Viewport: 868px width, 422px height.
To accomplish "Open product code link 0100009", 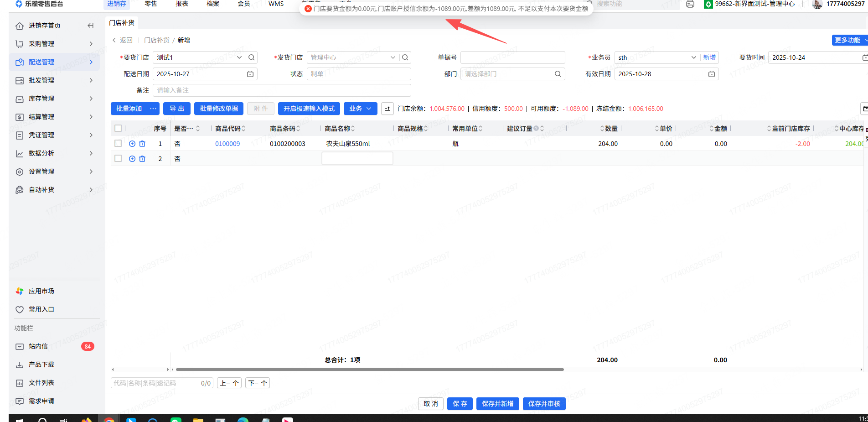I will (x=227, y=144).
